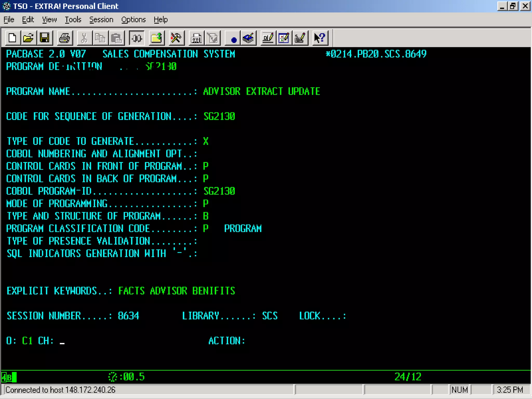Click the PACBASE 2.0 V07 text

(x=46, y=54)
